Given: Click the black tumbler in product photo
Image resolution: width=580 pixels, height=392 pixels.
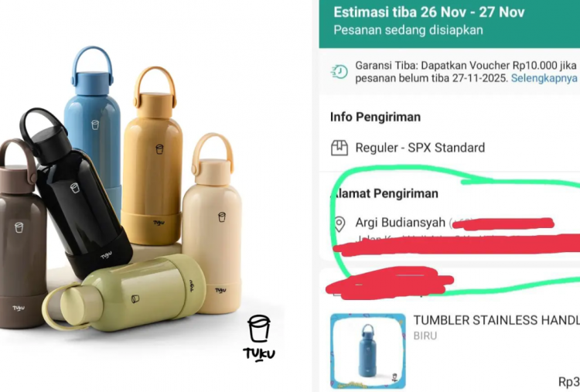Looking at the screenshot, I should 77,193.
